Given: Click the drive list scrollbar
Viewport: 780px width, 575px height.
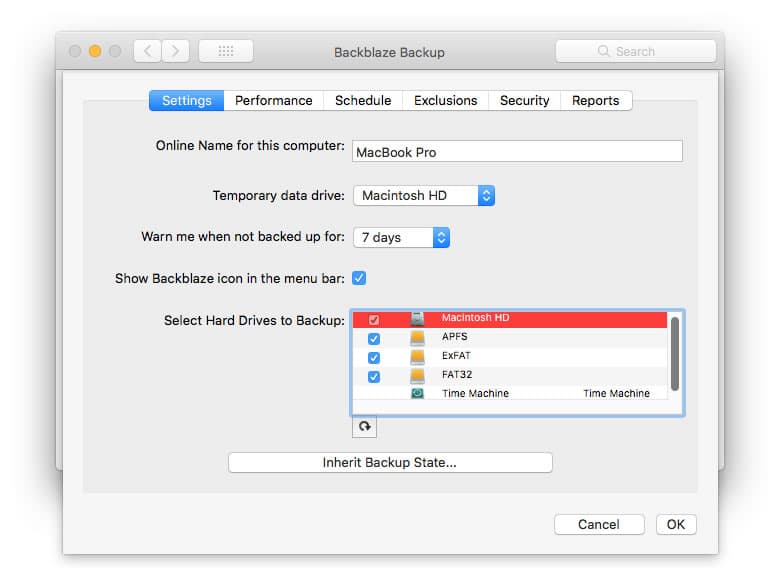Looking at the screenshot, I should (x=675, y=353).
